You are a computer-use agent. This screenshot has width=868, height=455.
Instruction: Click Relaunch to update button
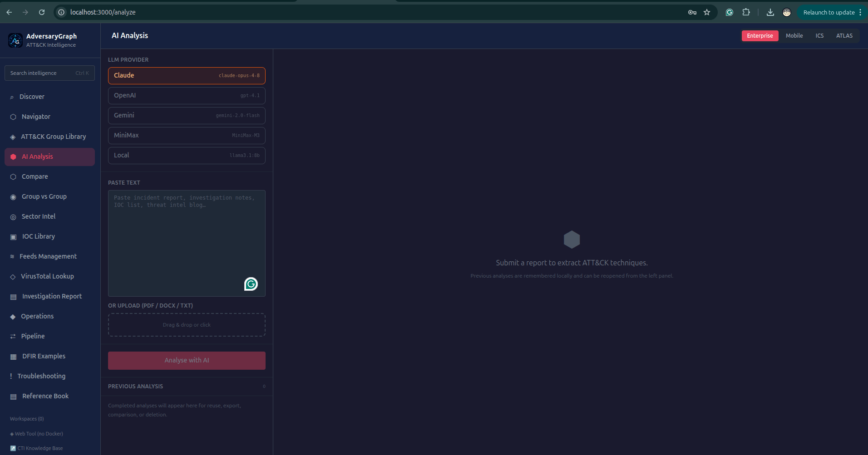829,12
